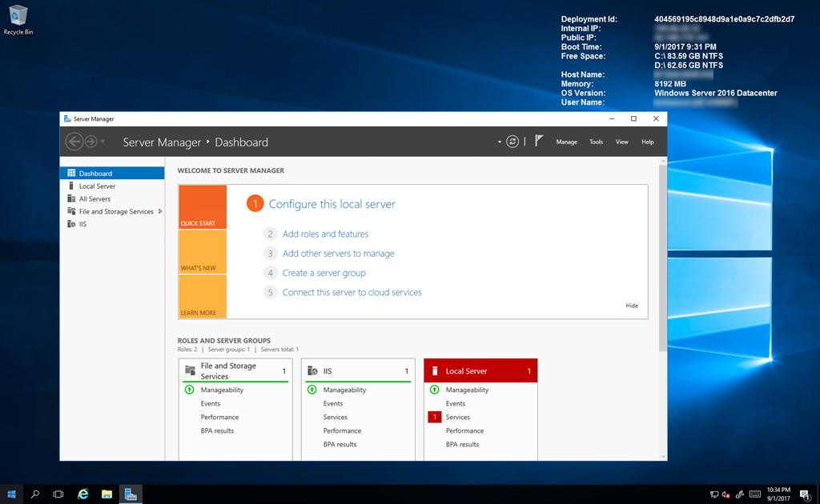
Task: Click the vertical scrollbar of the dashboard
Action: pos(662,258)
